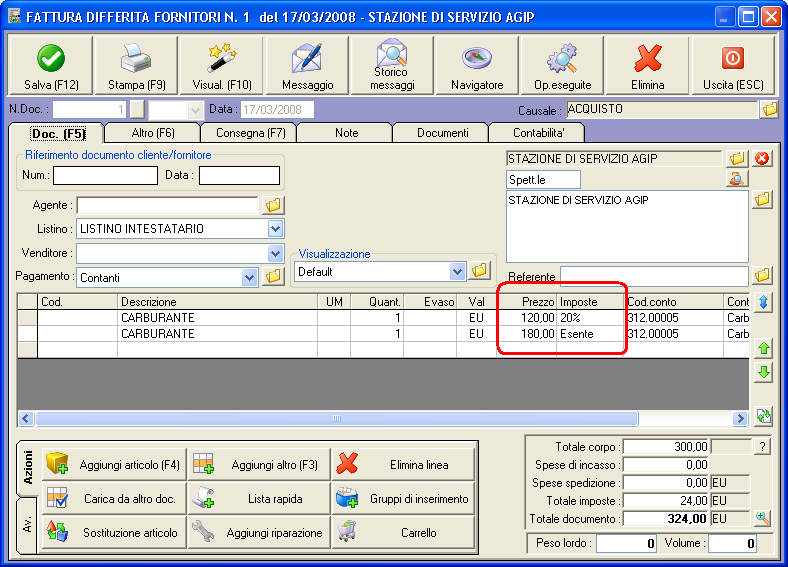
Task: Open the Contabilita' tab
Action: pyautogui.click(x=538, y=133)
